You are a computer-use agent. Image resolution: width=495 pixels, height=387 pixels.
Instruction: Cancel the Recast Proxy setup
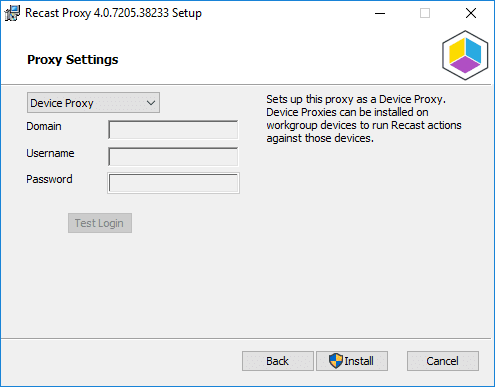pos(443,361)
